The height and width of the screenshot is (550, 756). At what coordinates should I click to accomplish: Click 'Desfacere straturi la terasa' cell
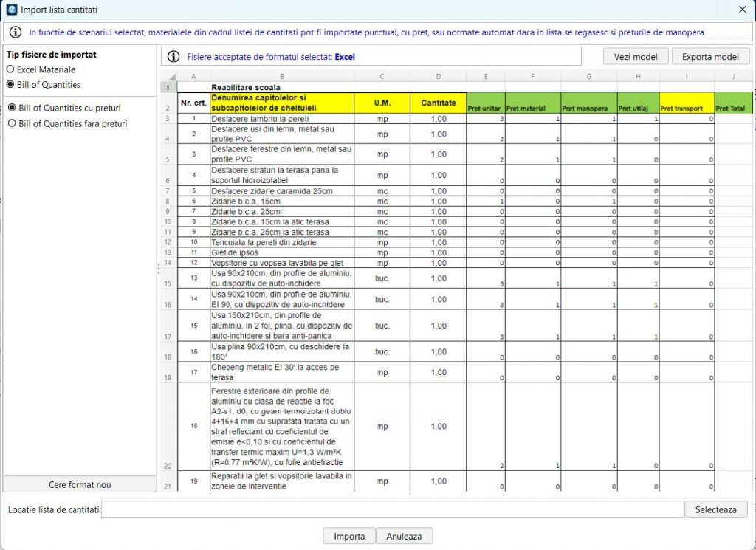pos(282,175)
